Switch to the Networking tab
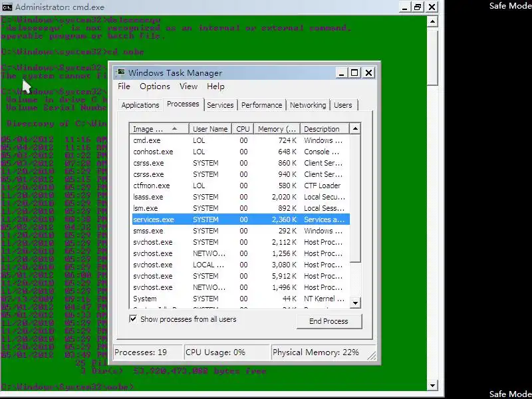 coord(308,105)
